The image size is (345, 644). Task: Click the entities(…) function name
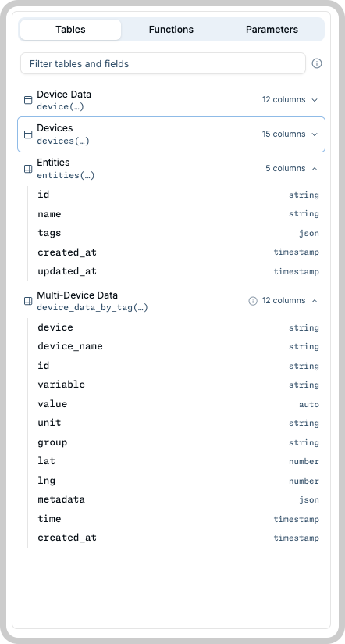click(x=66, y=175)
